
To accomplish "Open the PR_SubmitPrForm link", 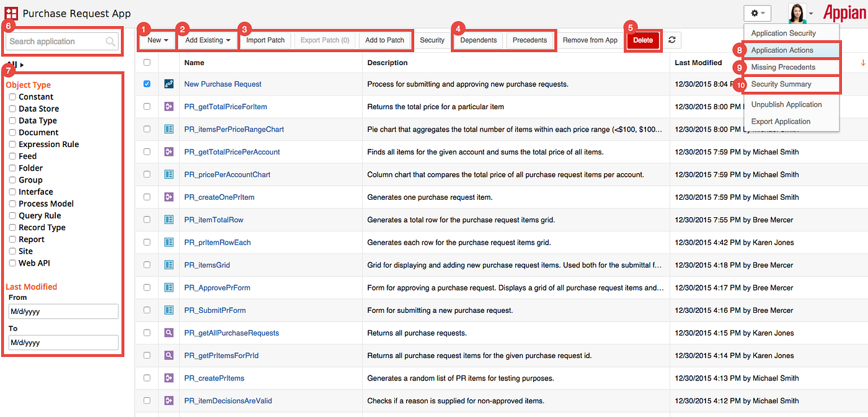I will pyautogui.click(x=215, y=310).
